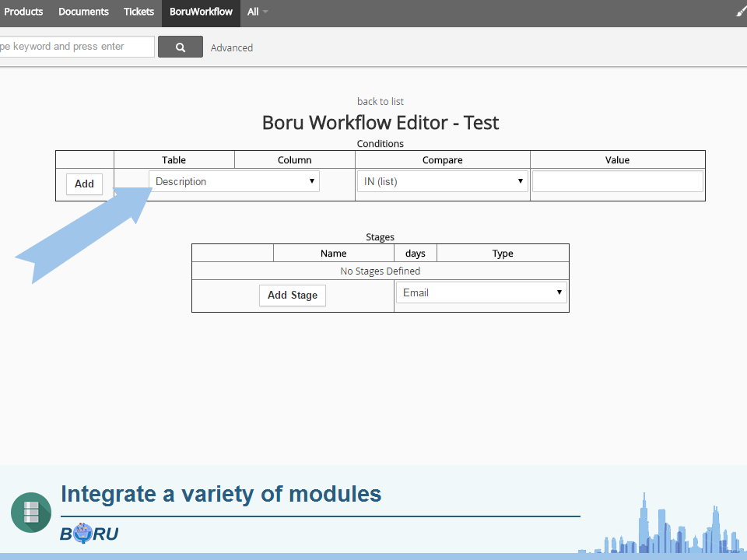
Task: Click the Add condition button
Action: tap(84, 184)
